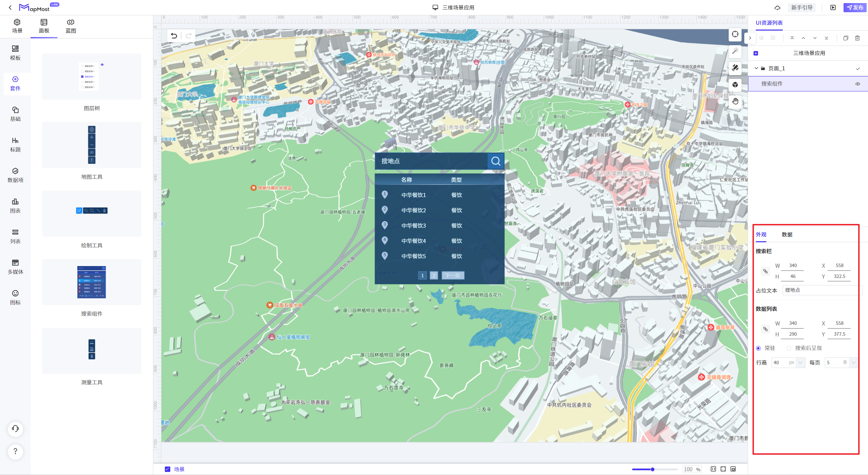Viewport: 868px width, 475px height.
Task: Open the 场景 scene tab
Action: pos(17,26)
